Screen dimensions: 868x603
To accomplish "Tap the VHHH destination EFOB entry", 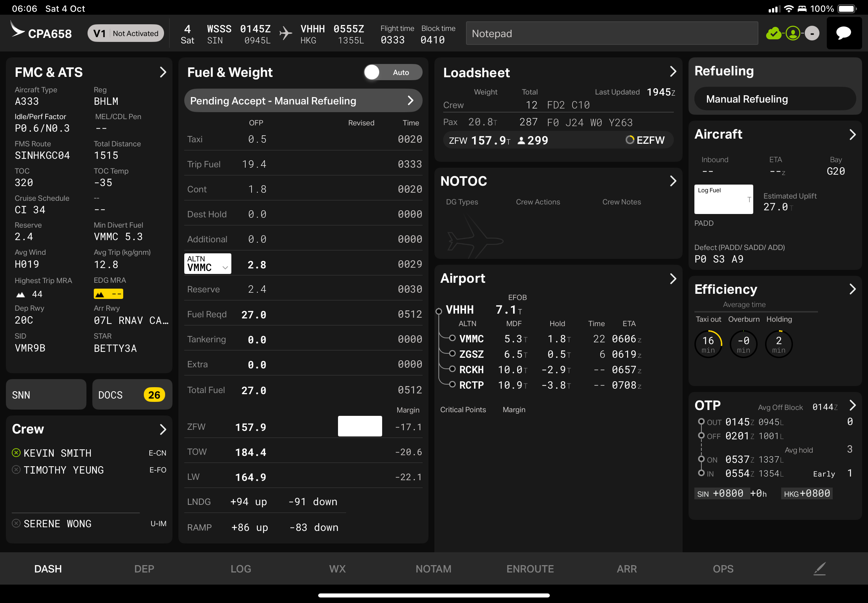I will point(484,310).
